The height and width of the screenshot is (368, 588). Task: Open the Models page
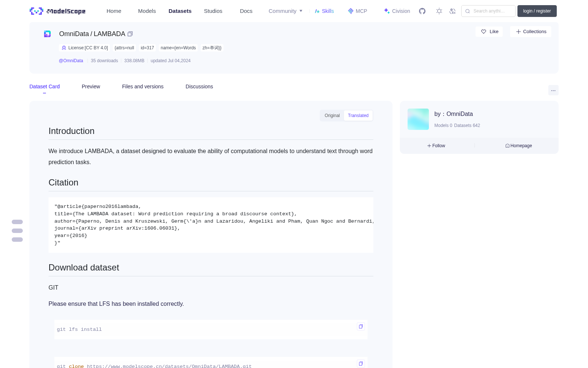(x=147, y=11)
